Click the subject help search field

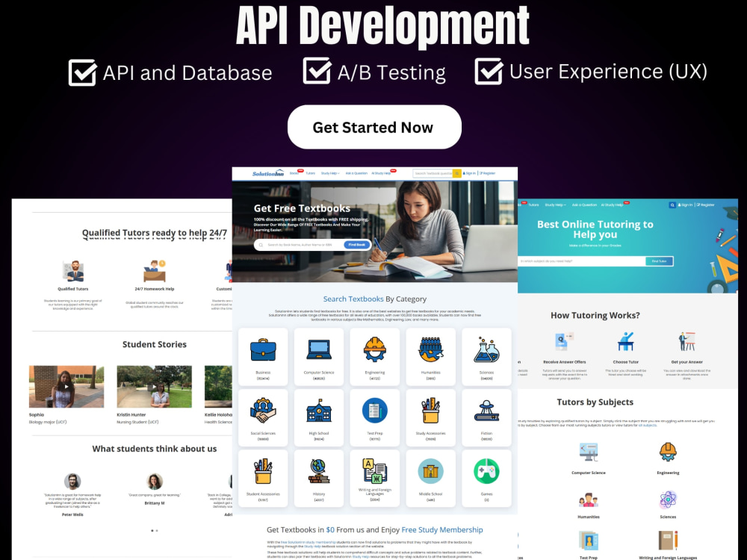(582, 261)
